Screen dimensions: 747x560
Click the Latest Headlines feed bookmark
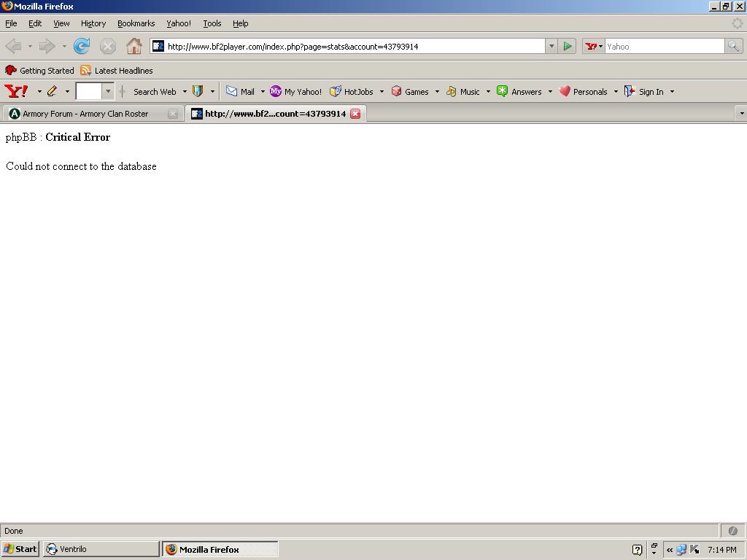[x=117, y=71]
